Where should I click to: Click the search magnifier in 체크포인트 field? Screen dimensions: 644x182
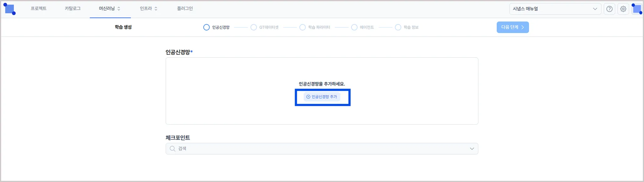pos(172,149)
